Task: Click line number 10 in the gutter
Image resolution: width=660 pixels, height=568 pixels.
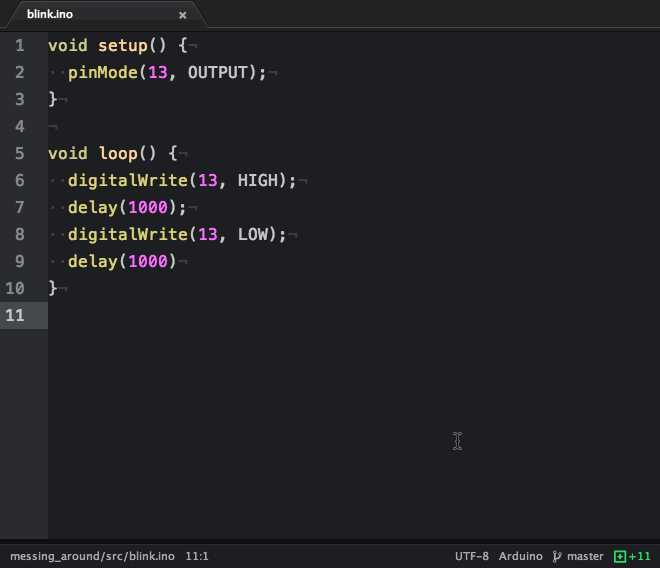Action: [x=15, y=288]
